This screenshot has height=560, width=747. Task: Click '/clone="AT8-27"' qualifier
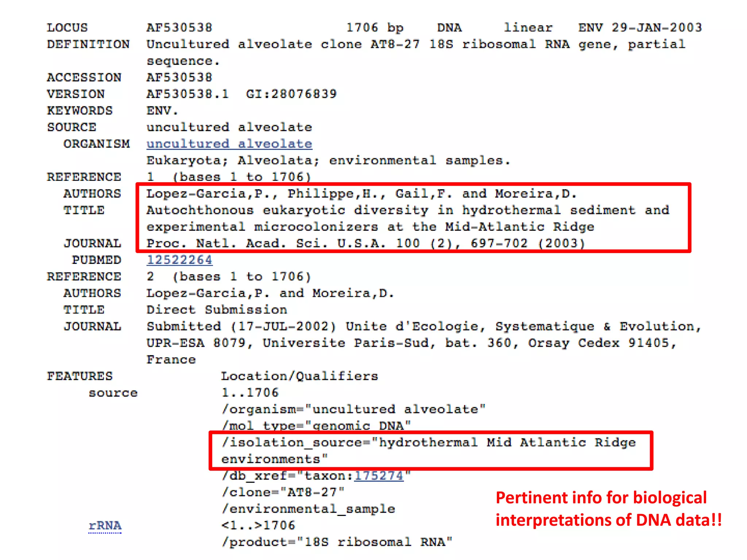(x=283, y=493)
